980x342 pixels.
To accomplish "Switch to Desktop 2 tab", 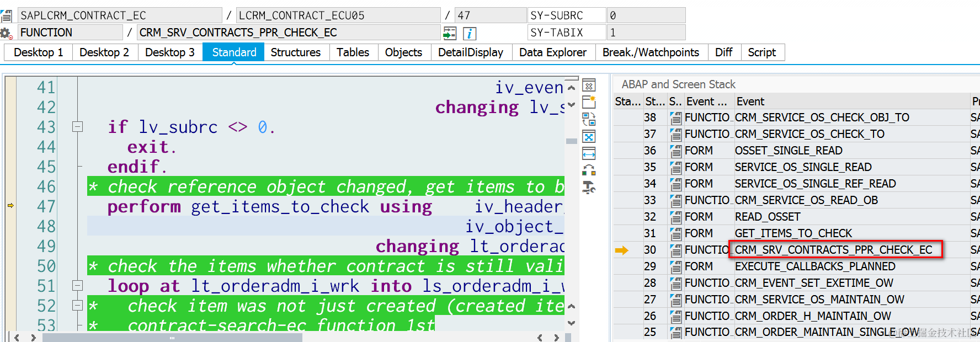I will (104, 52).
